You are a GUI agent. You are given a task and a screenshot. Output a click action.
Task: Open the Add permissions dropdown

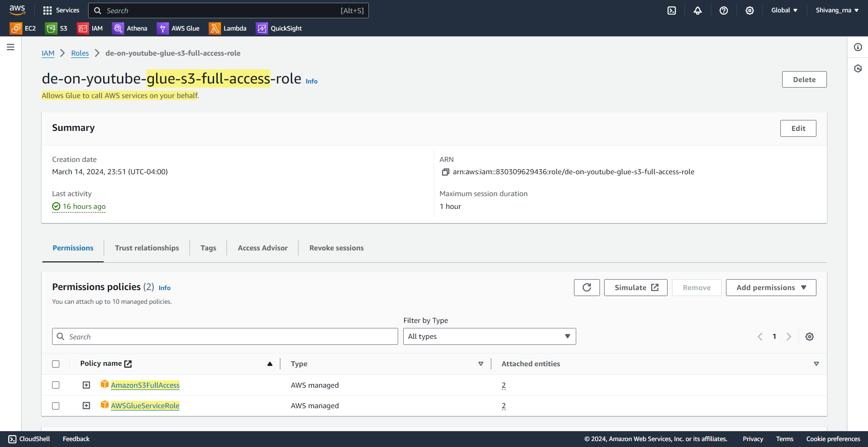[x=771, y=287]
